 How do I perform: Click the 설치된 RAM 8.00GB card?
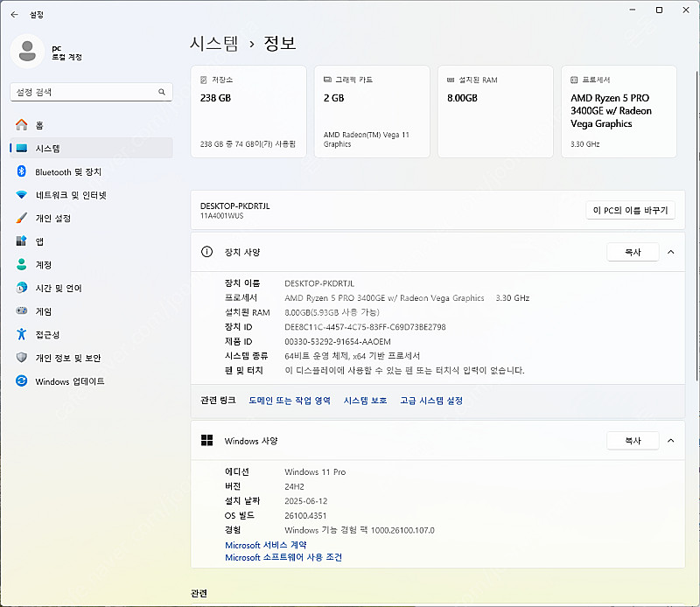click(495, 112)
